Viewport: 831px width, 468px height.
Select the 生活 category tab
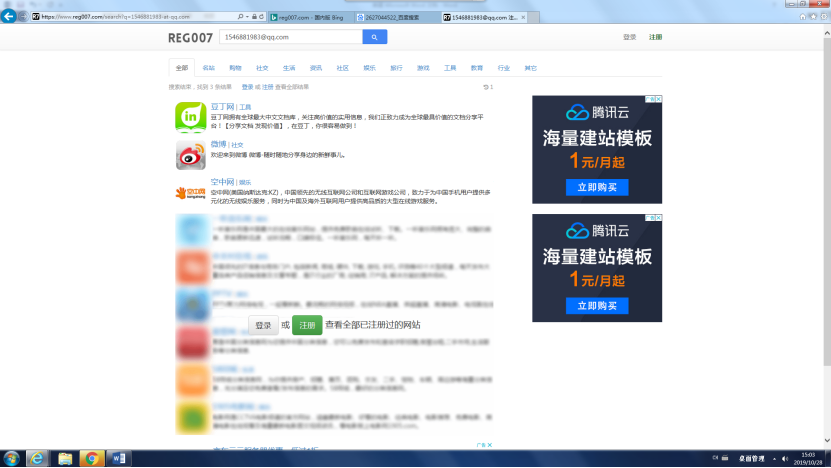click(289, 68)
